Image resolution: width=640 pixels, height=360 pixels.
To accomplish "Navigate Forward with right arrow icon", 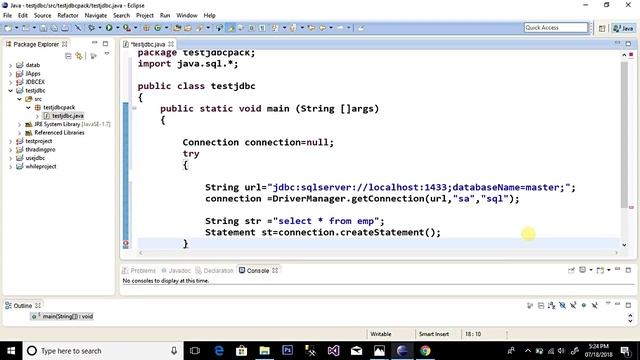I will (x=340, y=28).
